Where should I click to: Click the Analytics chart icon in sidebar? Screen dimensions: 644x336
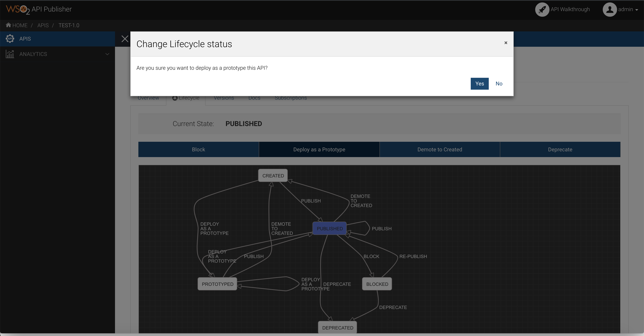pyautogui.click(x=10, y=54)
